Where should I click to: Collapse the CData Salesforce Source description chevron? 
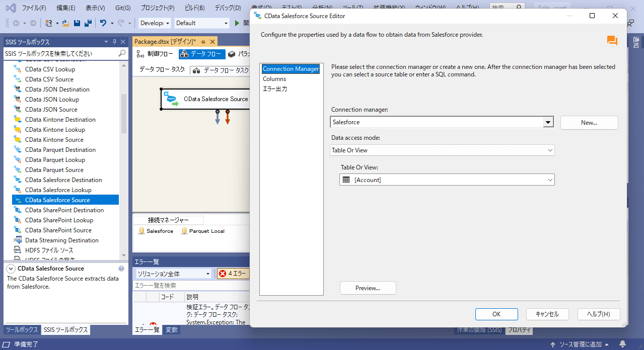coord(11,269)
